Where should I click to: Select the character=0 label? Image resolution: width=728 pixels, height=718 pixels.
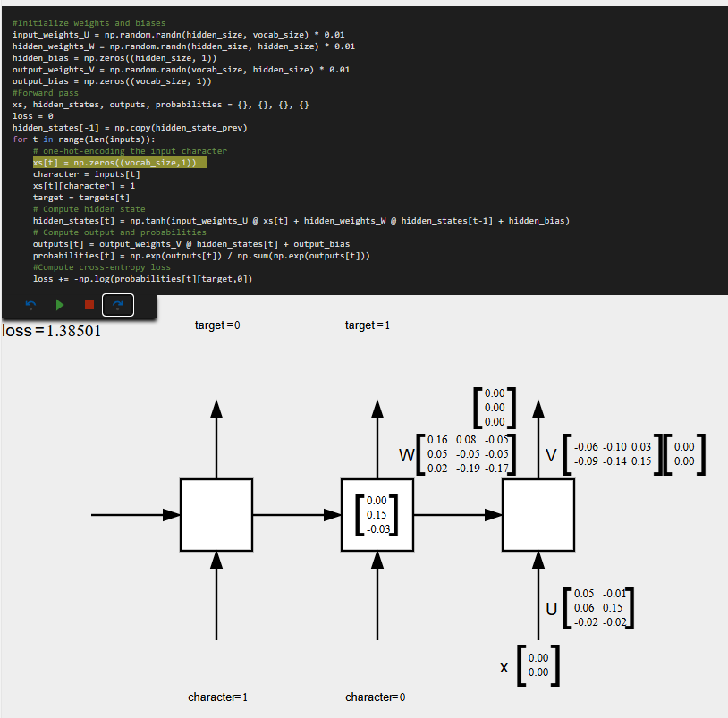coord(377,696)
